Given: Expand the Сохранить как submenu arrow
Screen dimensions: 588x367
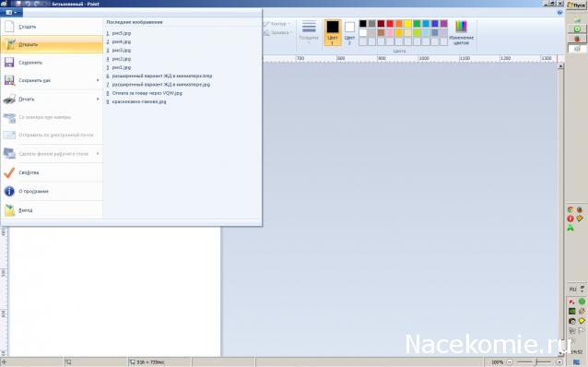Looking at the screenshot, I should point(98,80).
